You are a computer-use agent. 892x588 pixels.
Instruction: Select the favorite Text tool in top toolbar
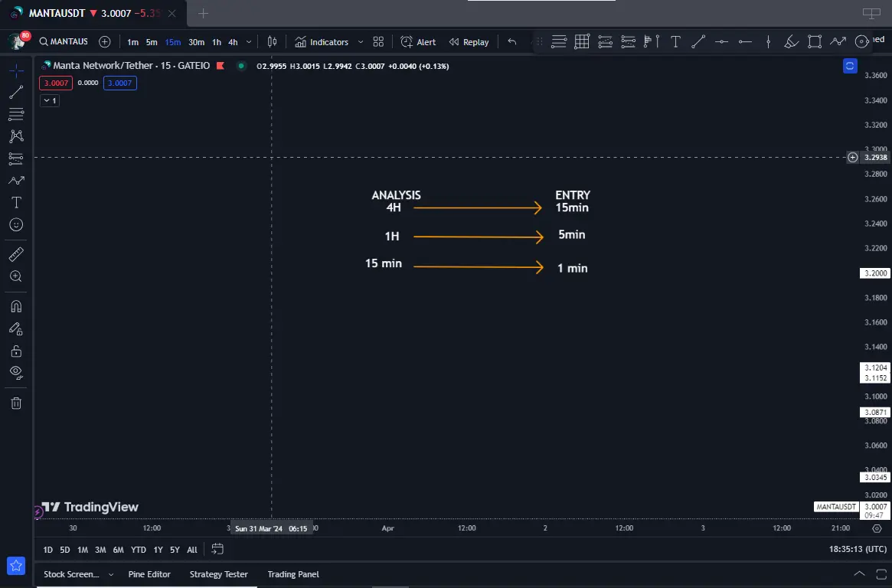pyautogui.click(x=675, y=41)
